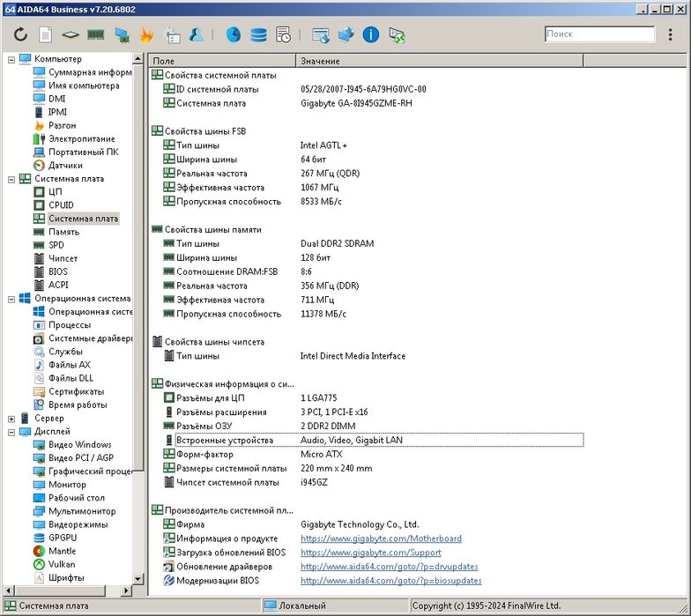Open Видео Windows in the tree
691x616 pixels.
pos(79,444)
